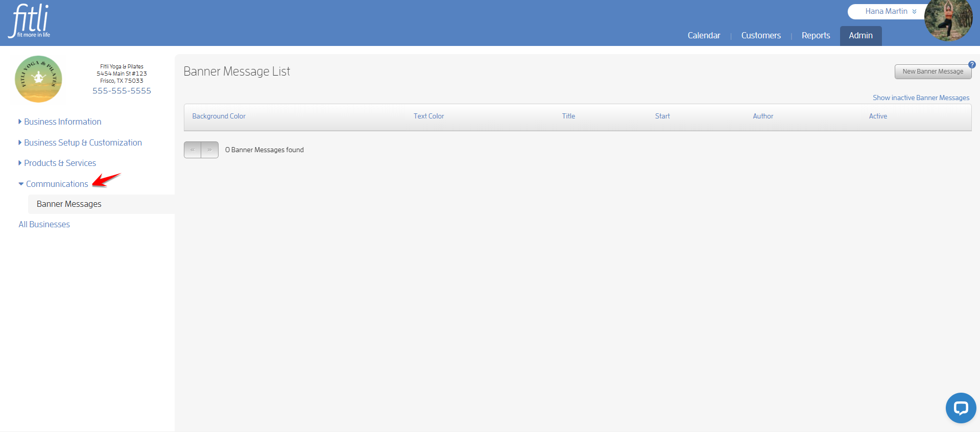Click the 5454 Main St #123 address text
Screen dimensions: 980x432
click(x=122, y=74)
